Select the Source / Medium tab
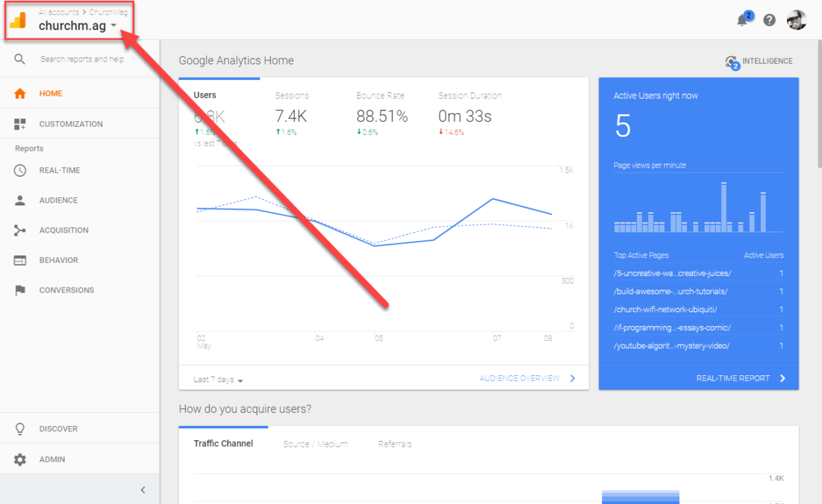This screenshot has width=822, height=504. click(x=315, y=444)
